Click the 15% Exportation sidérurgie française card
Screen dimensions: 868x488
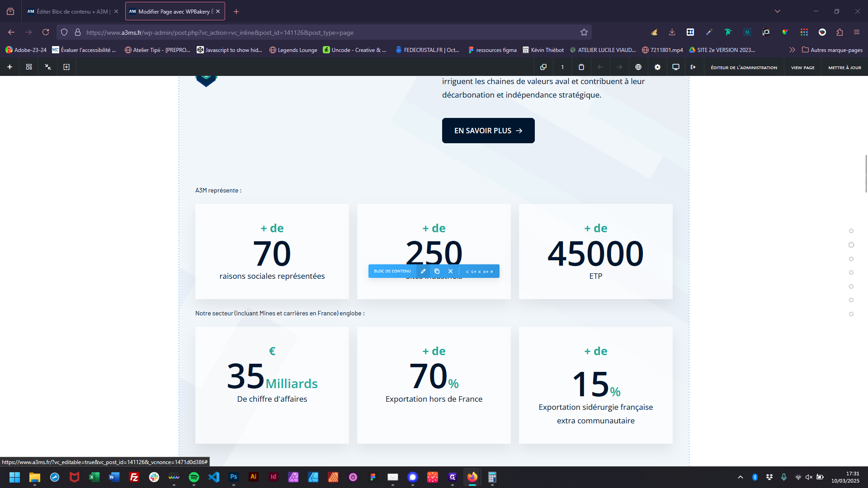596,385
